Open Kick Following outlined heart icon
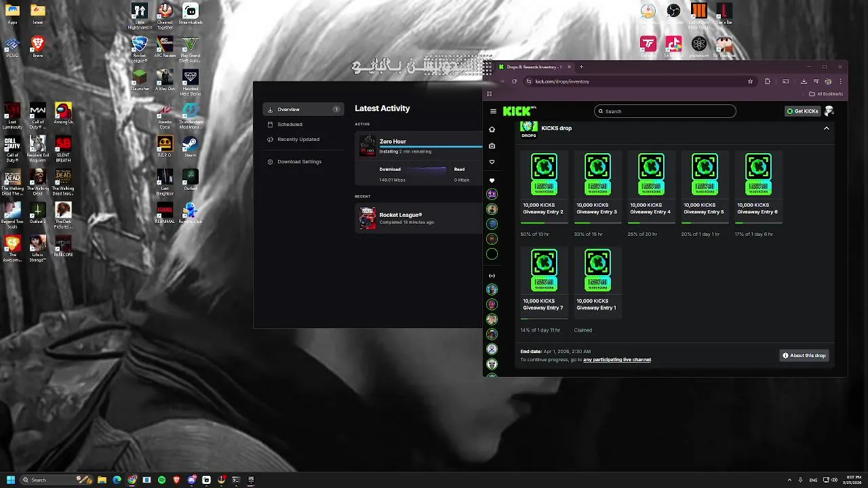 (x=492, y=162)
